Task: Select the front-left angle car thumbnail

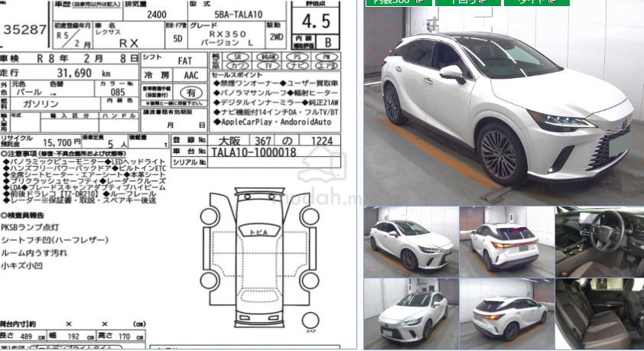Action: point(409,313)
